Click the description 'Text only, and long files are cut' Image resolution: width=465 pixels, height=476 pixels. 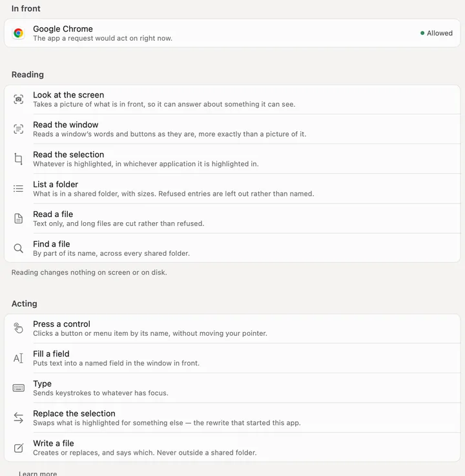pos(119,223)
